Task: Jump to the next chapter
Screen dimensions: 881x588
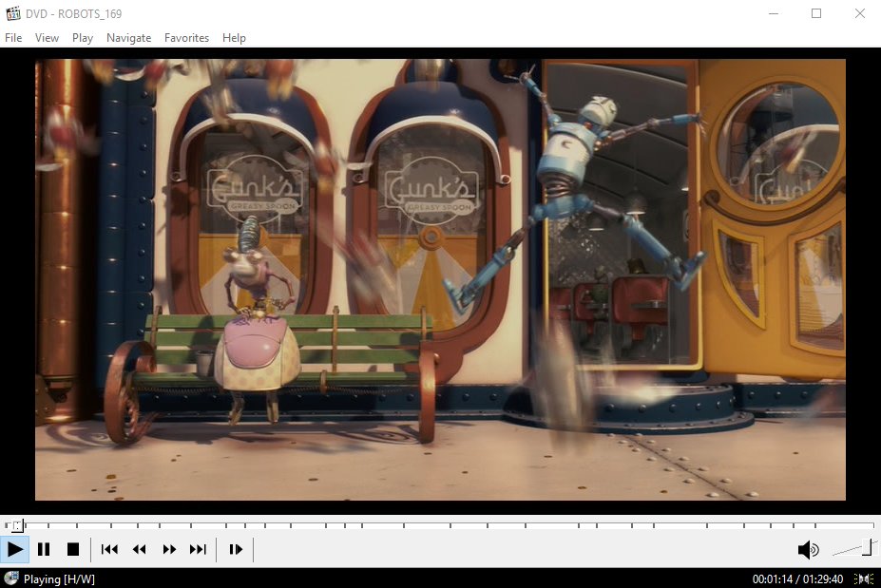Action: [199, 549]
